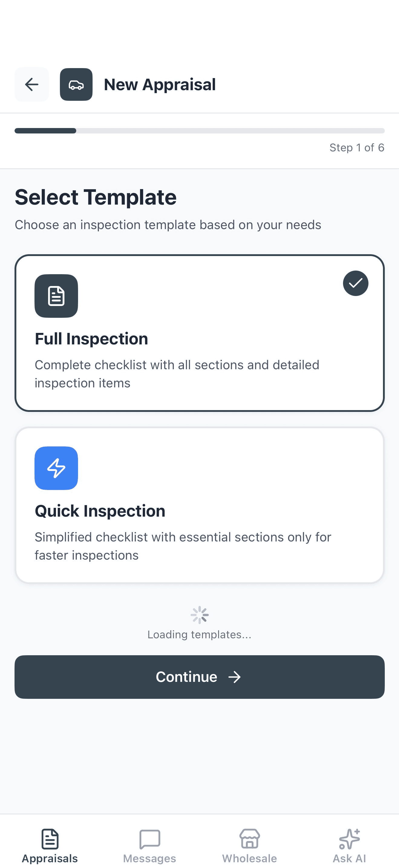Switch to the Wholesale tab
This screenshot has height=868, width=399.
coord(249,846)
